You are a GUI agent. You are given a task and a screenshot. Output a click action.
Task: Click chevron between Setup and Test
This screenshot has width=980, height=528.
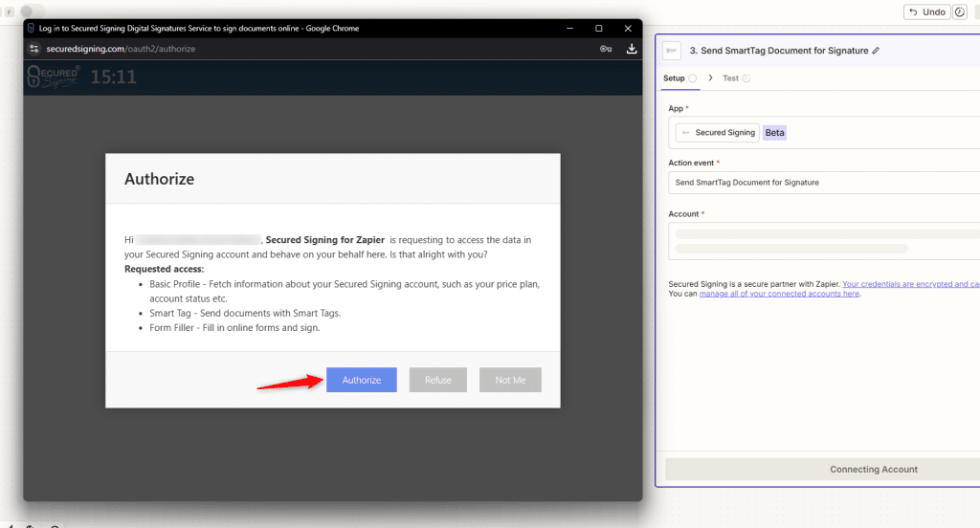(x=711, y=78)
